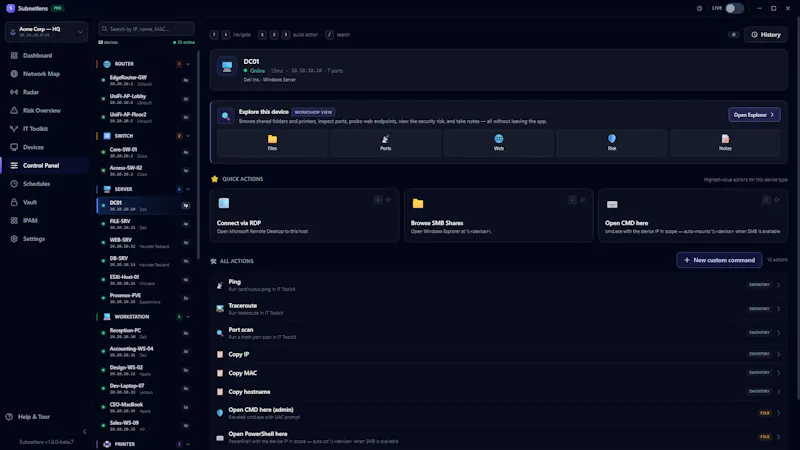Select DB-SRV server
The height and width of the screenshot is (450, 800).
click(x=145, y=261)
